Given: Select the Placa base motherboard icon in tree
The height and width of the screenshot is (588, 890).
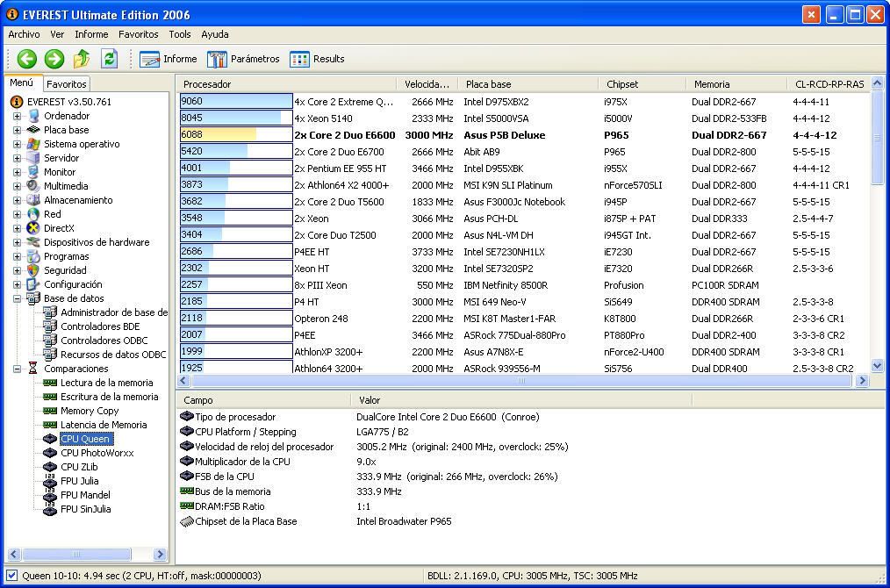Looking at the screenshot, I should pyautogui.click(x=33, y=130).
